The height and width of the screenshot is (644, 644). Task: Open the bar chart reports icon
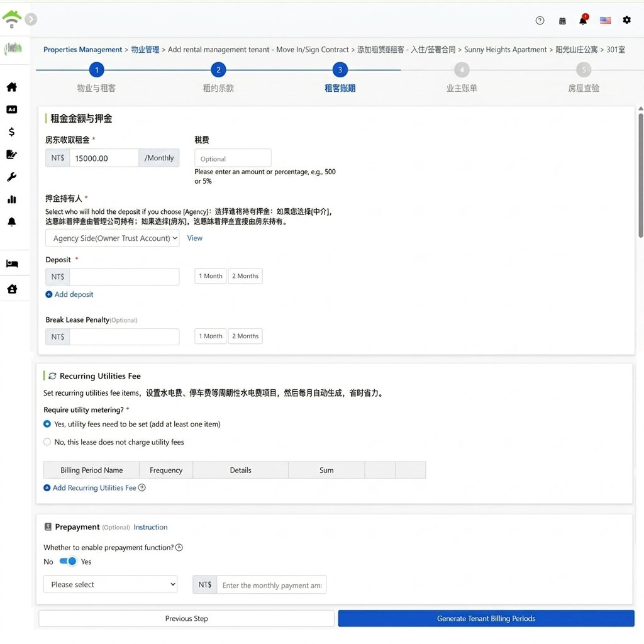coord(12,199)
